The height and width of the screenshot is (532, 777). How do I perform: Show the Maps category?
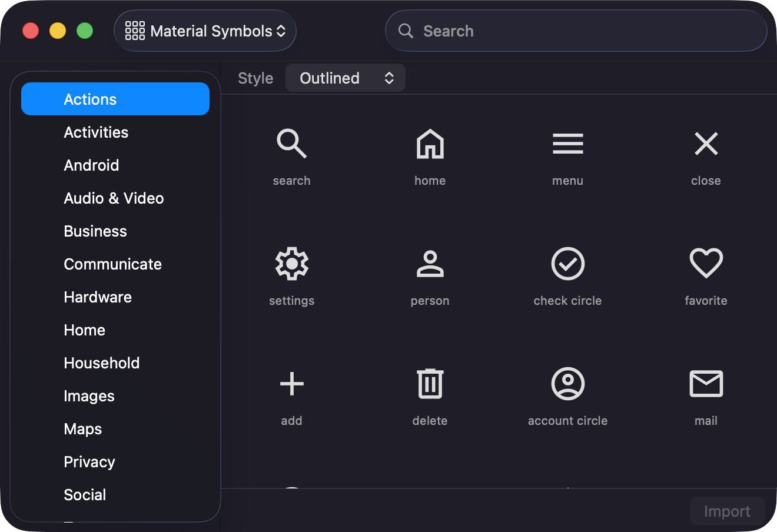[115, 428]
